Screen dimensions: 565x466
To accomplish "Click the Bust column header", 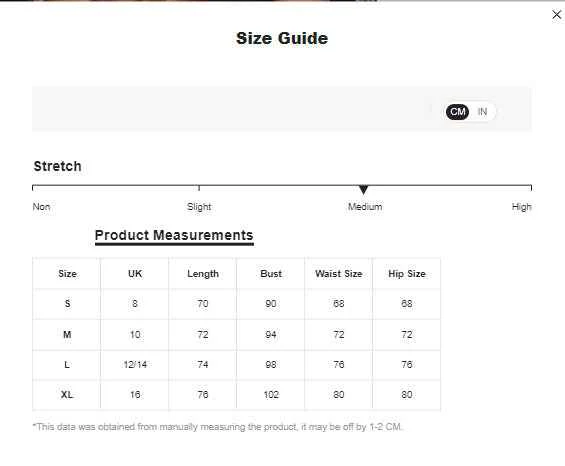I will tap(271, 274).
